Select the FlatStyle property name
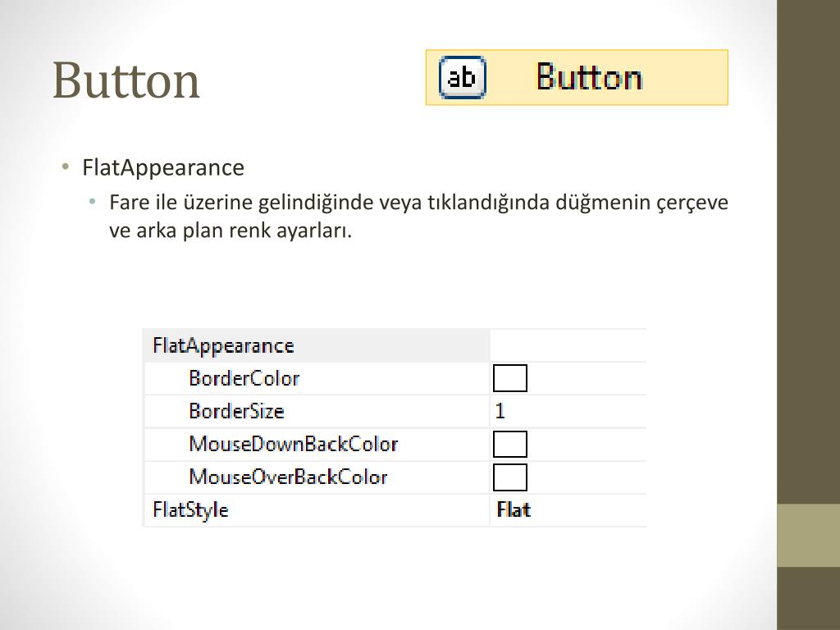This screenshot has height=630, width=840. click(190, 510)
